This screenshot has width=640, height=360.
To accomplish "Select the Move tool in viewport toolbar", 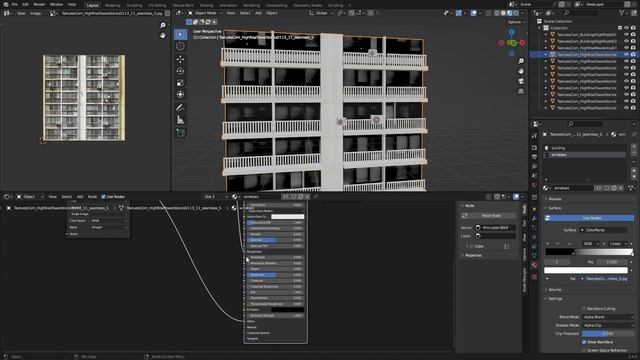I will [x=180, y=59].
